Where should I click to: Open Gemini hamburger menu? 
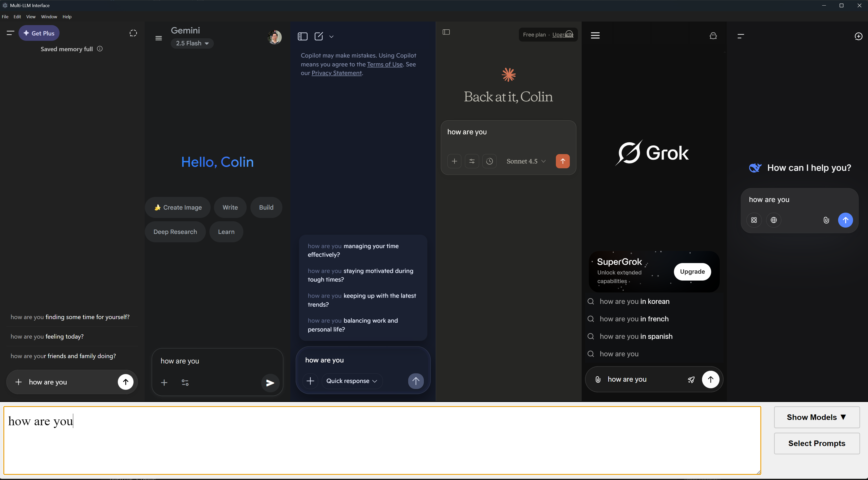(159, 38)
